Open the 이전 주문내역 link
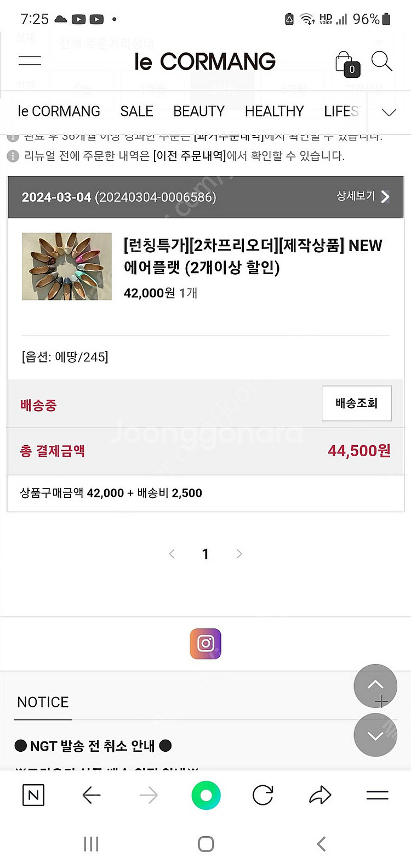This screenshot has width=411, height=868. (x=190, y=156)
